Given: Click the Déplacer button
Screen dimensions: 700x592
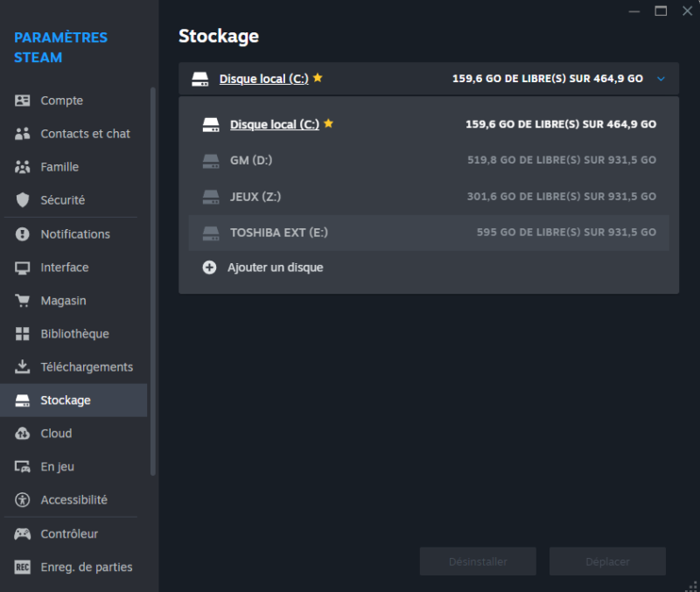Looking at the screenshot, I should click(607, 561).
